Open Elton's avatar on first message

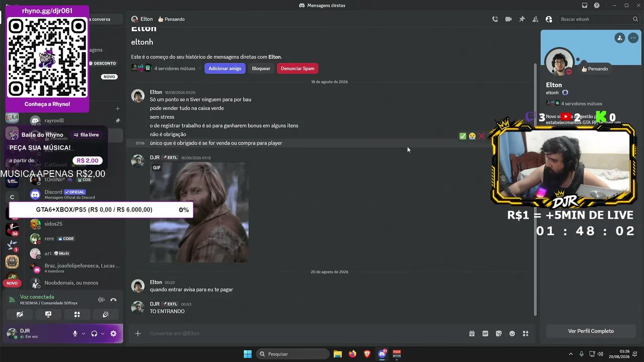point(138,96)
